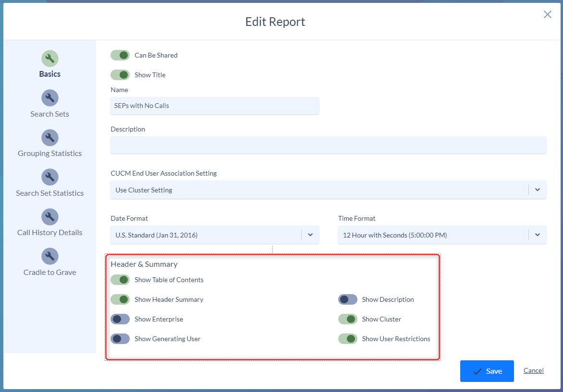Click the Search Set Statistics wrench icon
The image size is (563, 392).
coord(49,177)
